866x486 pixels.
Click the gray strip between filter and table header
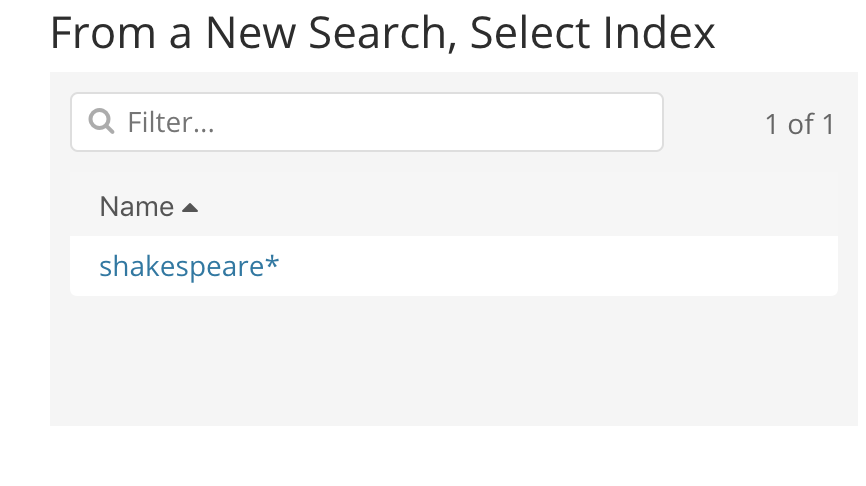[454, 164]
